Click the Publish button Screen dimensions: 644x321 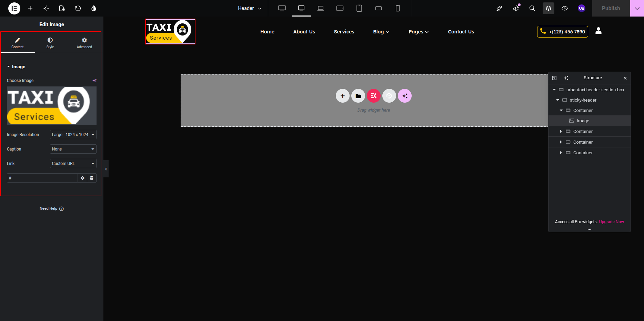[x=611, y=8]
